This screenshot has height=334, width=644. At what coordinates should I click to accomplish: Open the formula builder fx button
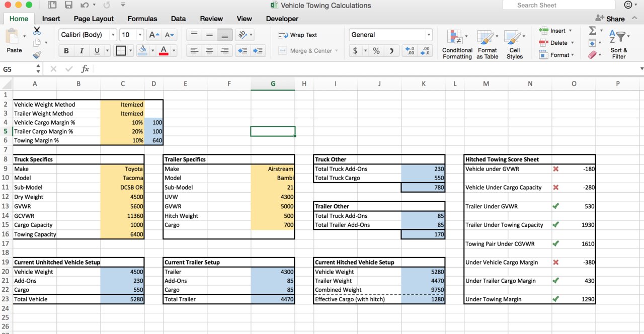(85, 69)
